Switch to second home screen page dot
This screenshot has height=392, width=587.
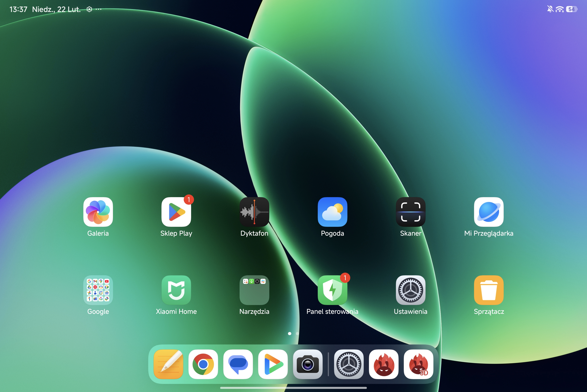click(297, 333)
